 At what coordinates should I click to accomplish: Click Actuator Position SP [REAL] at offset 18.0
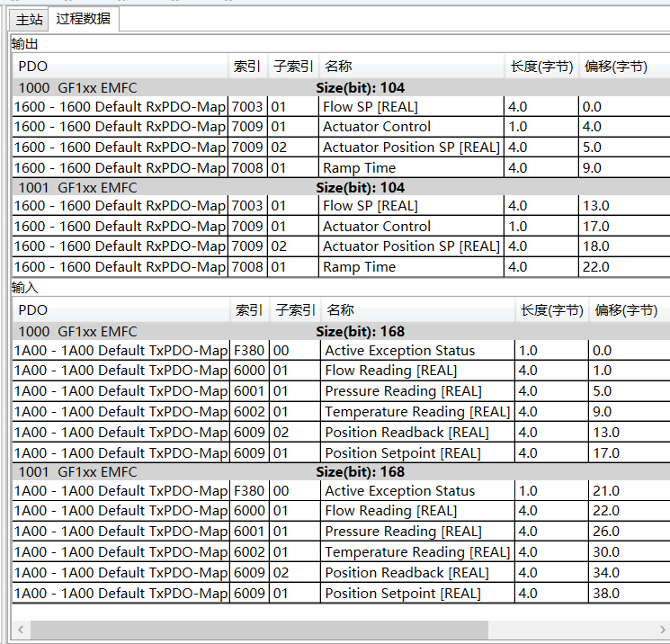(x=411, y=246)
